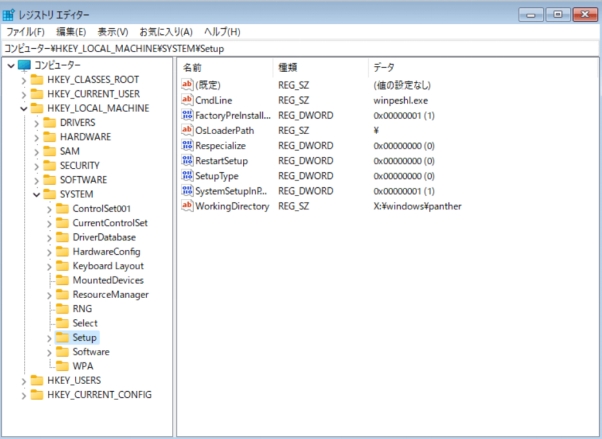Collapse the コンピューター root node
Image resolution: width=602 pixels, height=439 pixels.
11,66
